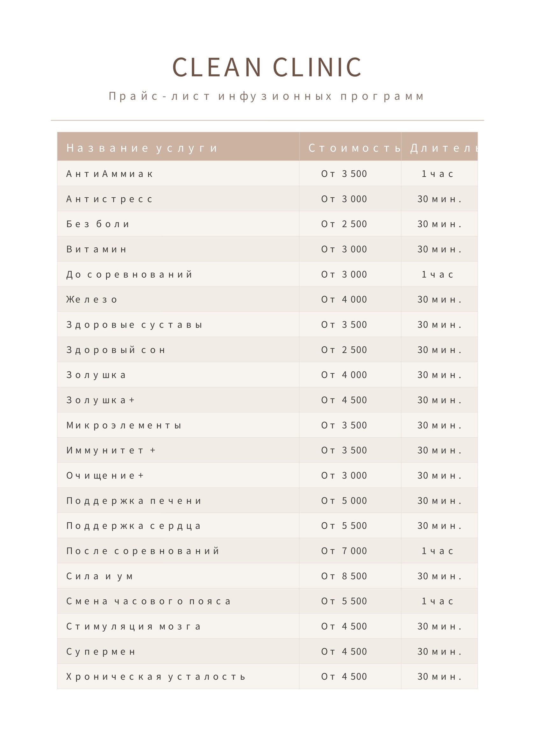Click Поддержка печени price От 5 000
Image resolution: width=535 pixels, height=756 pixels.
[344, 500]
